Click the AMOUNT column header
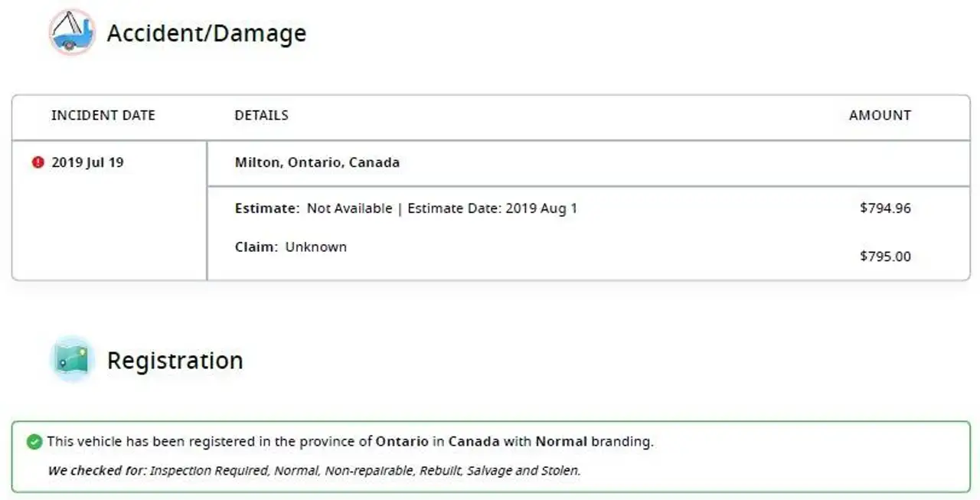The width and height of the screenshot is (980, 500). point(880,116)
